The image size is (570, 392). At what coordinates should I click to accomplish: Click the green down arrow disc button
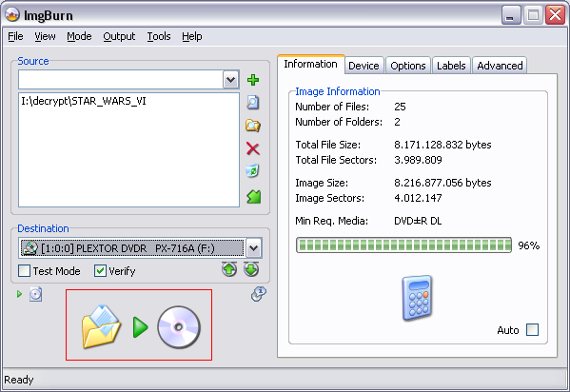(x=251, y=269)
